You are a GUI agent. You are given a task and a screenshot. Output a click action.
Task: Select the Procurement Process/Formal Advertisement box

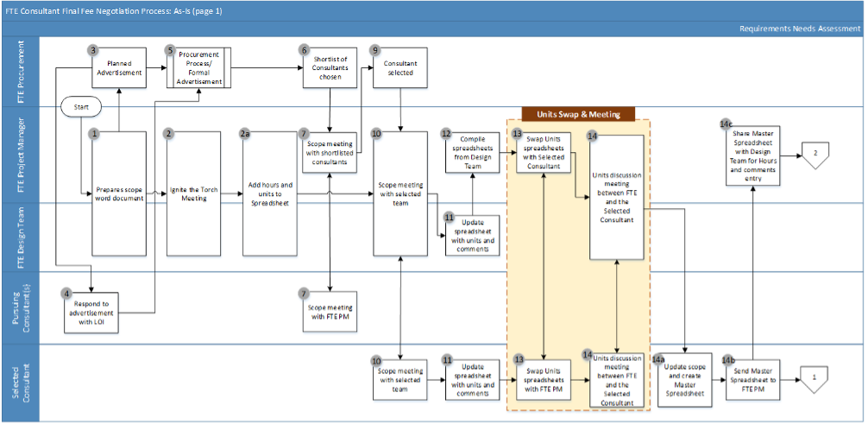click(198, 68)
